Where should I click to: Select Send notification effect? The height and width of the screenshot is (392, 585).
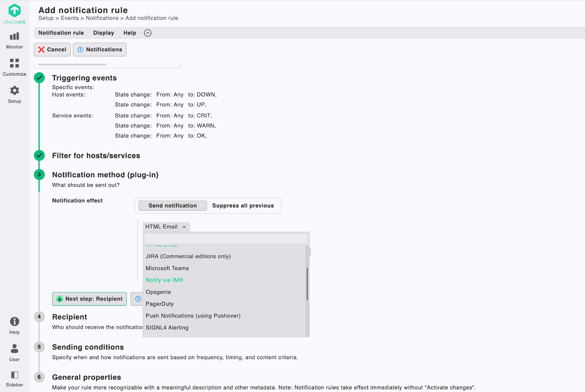[173, 206]
